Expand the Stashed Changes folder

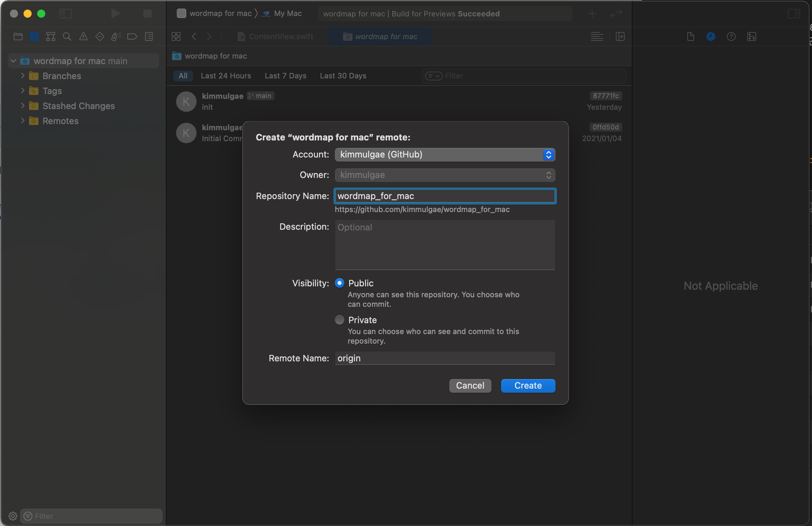pos(22,106)
